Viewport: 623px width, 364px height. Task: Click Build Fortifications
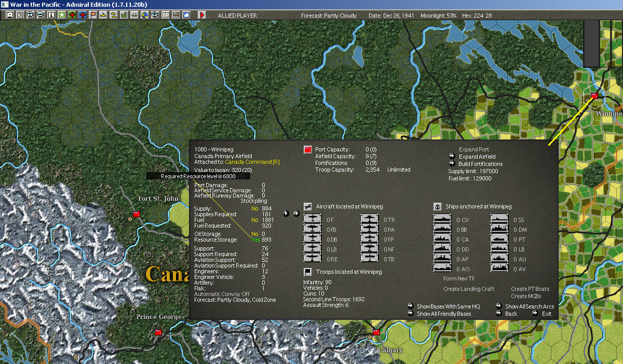point(480,164)
